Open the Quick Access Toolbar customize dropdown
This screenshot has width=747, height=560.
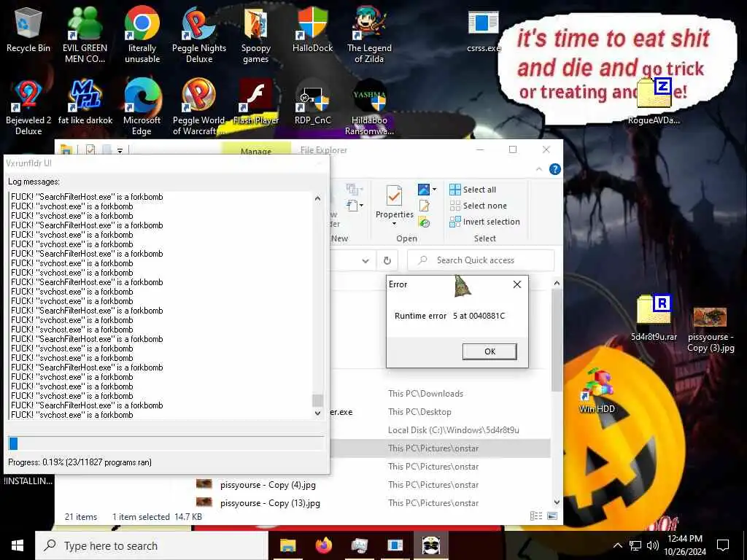click(x=120, y=150)
